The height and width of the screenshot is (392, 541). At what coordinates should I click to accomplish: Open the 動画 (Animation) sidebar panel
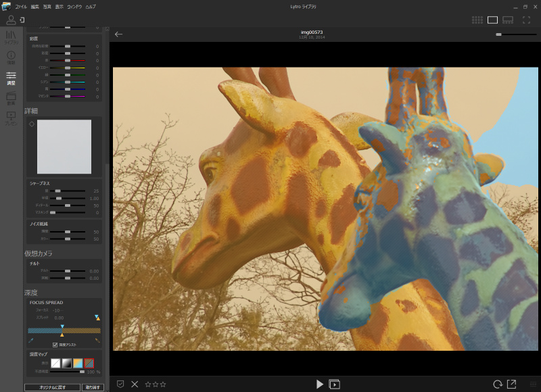[x=11, y=98]
